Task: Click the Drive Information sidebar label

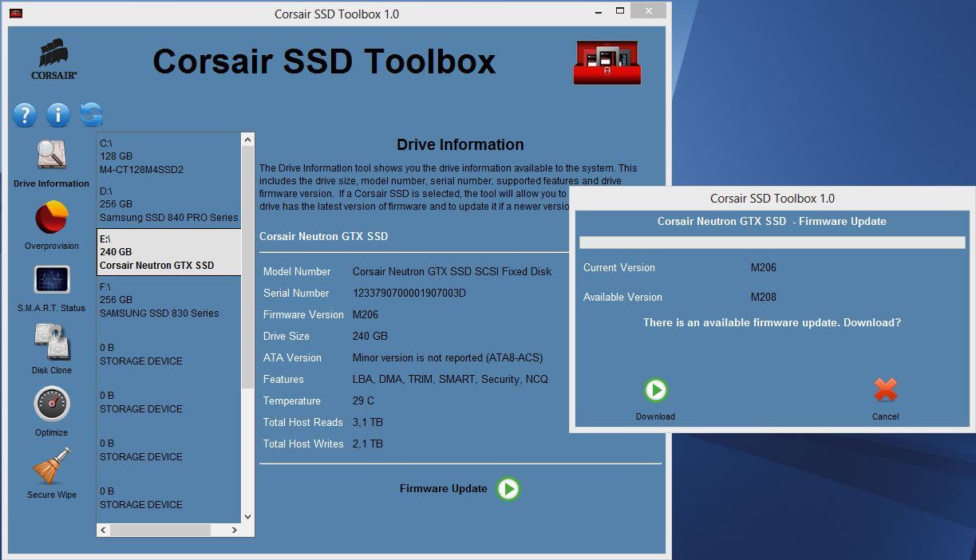Action: [51, 183]
